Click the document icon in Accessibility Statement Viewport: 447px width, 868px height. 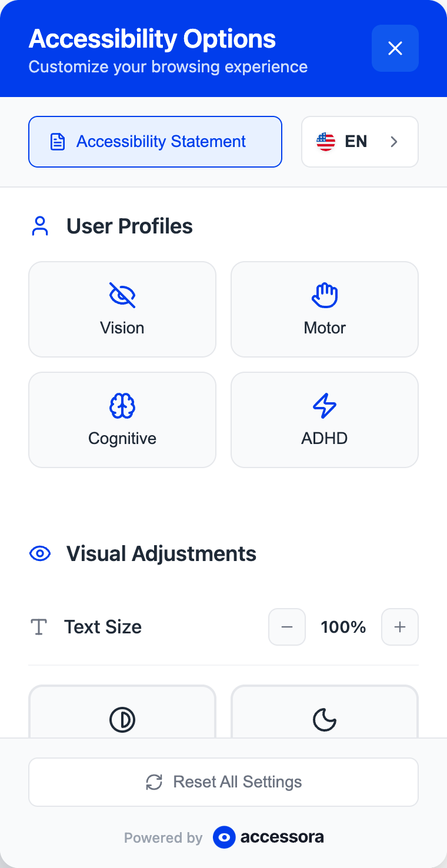58,142
